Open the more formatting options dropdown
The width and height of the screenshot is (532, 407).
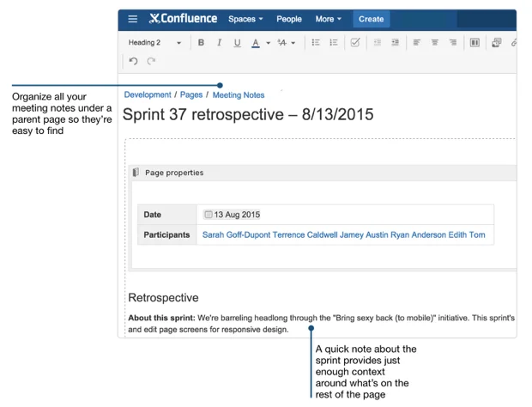tap(287, 42)
